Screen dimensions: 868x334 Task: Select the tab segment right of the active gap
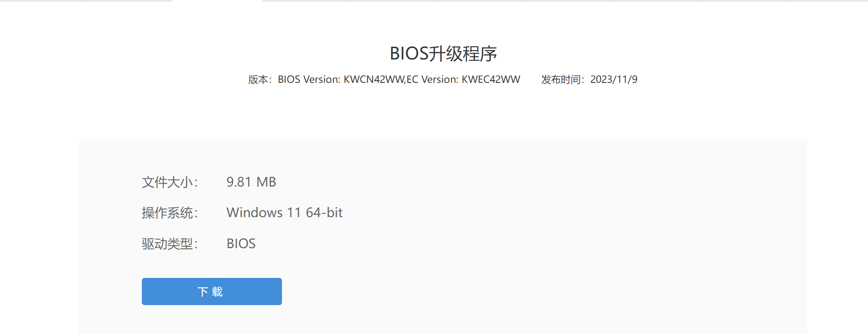[305, 1]
